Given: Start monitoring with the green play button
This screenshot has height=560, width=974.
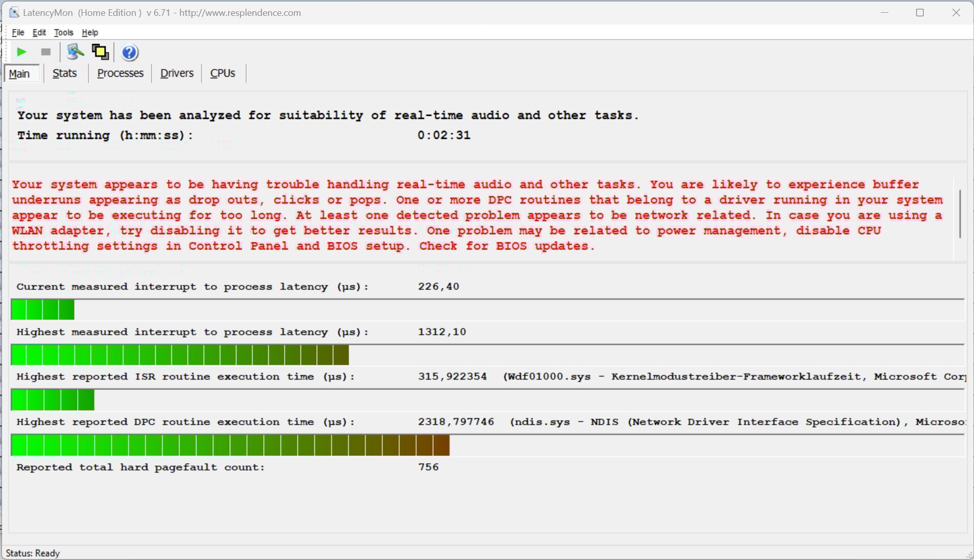Looking at the screenshot, I should (22, 52).
